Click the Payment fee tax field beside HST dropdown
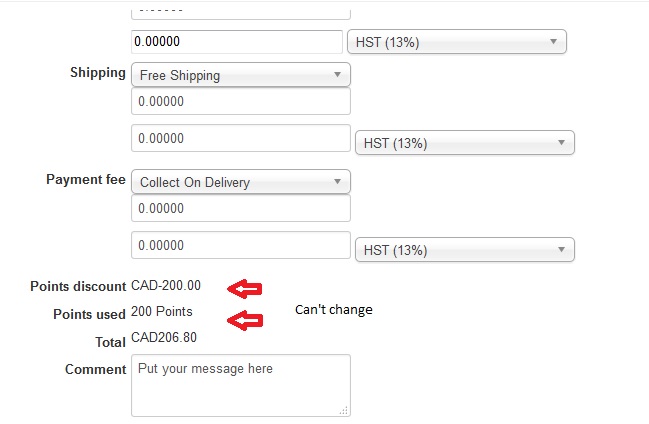The width and height of the screenshot is (649, 424). (x=240, y=245)
